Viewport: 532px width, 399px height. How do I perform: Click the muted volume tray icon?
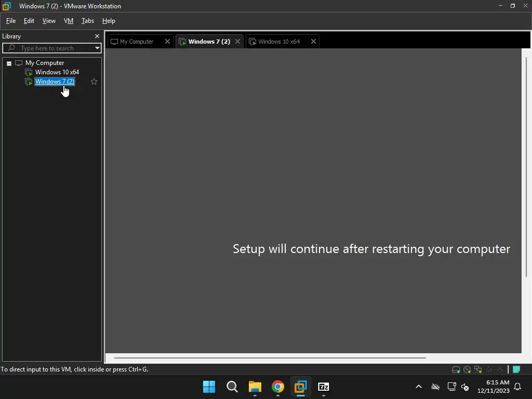(x=465, y=387)
